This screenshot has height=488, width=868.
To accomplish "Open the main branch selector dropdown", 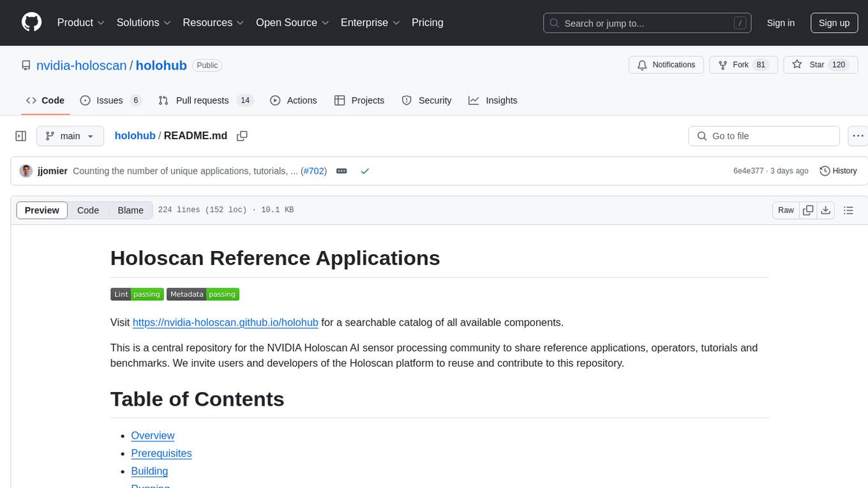I will [70, 136].
